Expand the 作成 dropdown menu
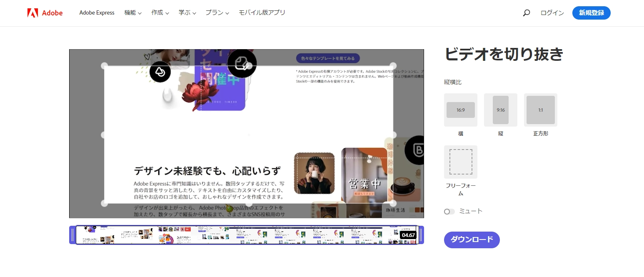Screen dimensions: 644x277 coord(160,12)
